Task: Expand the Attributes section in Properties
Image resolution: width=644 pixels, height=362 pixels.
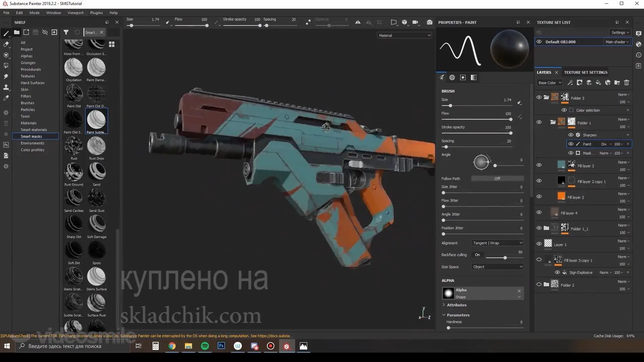Action: 457,305
